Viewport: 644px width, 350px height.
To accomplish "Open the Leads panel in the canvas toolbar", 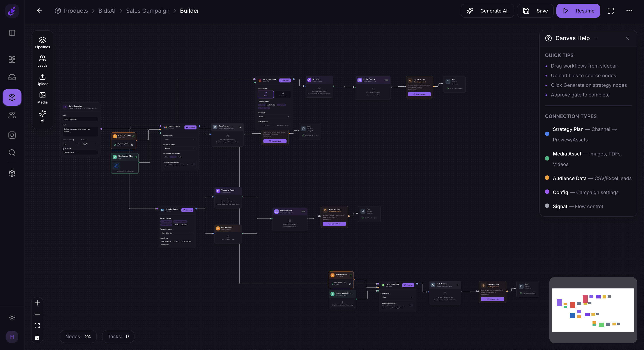I will click(x=42, y=61).
